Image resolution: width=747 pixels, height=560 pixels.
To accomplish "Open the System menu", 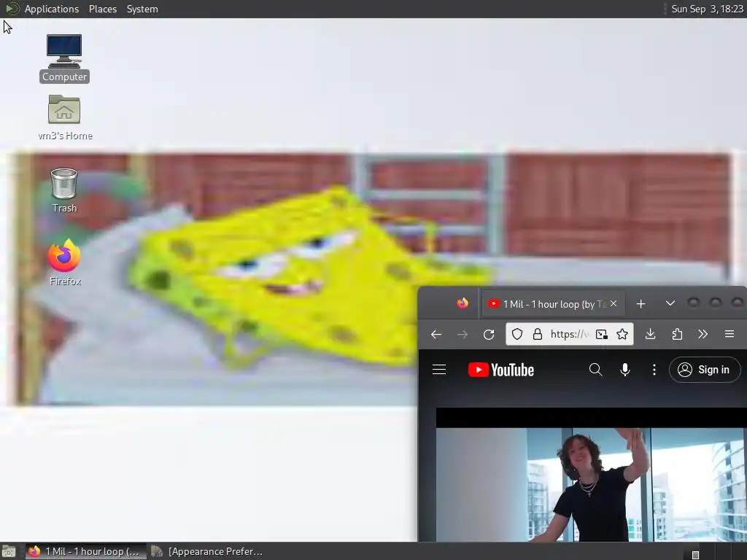I will coord(142,9).
